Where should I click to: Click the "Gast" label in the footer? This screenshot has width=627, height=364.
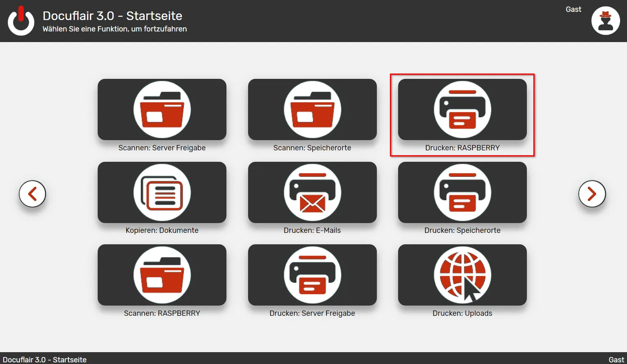tap(616, 360)
